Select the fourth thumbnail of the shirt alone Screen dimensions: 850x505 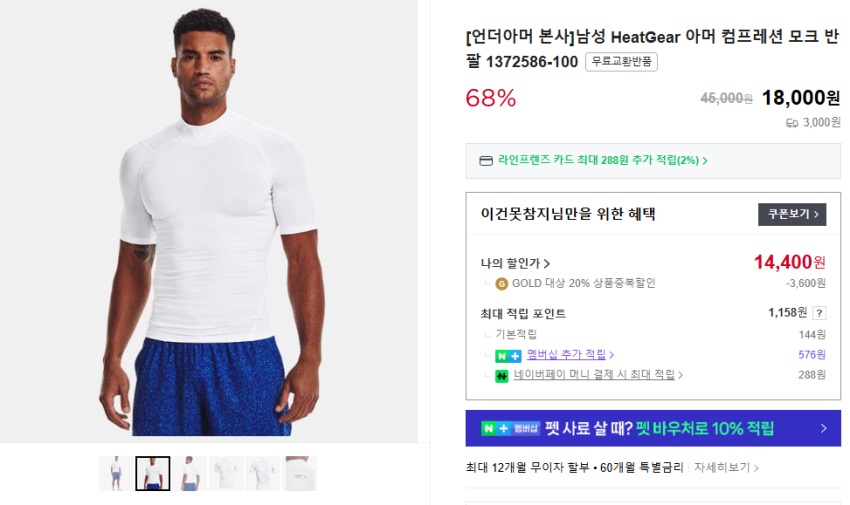point(227,474)
